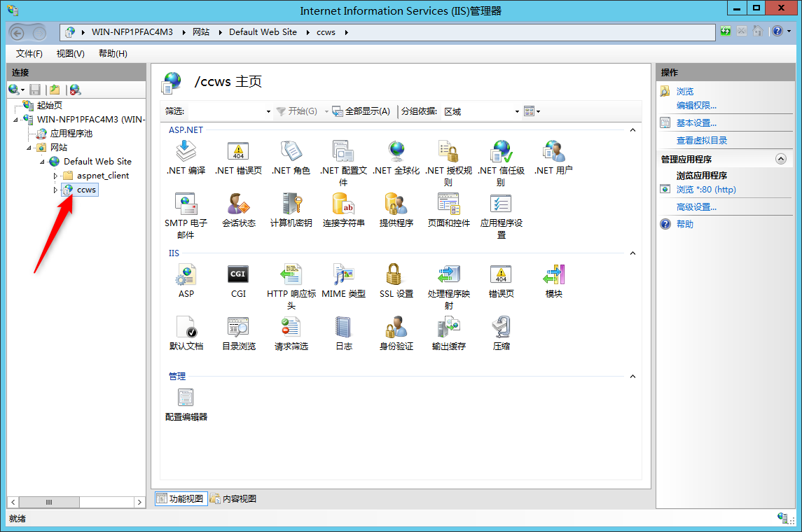Open the 文件(F) menu
Viewport: 802px width, 532px height.
tap(29, 54)
